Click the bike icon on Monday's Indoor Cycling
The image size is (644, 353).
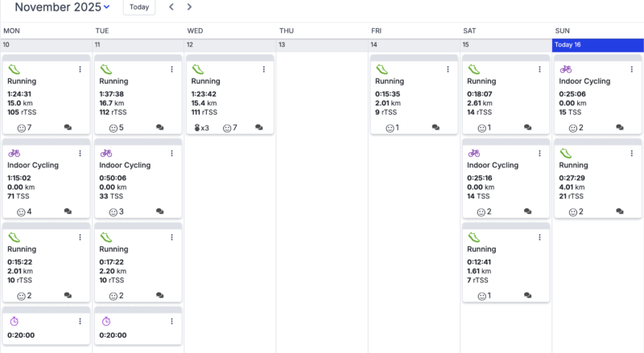tap(14, 154)
